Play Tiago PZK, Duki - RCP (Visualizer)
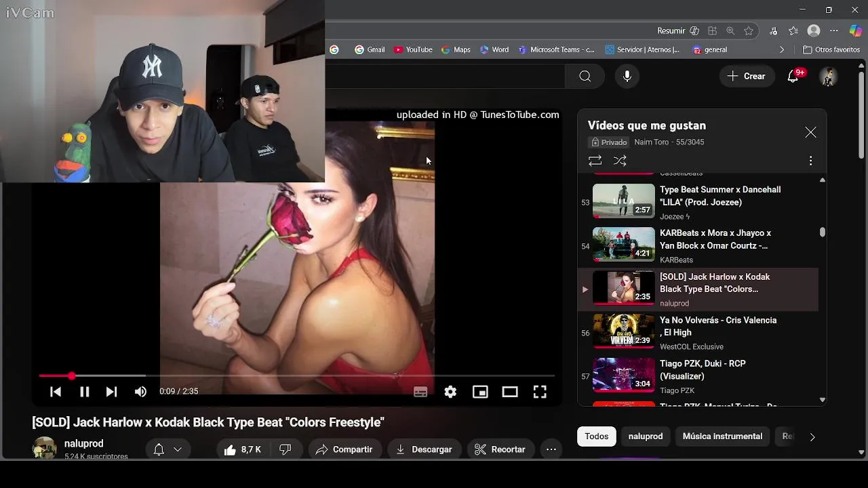 pyautogui.click(x=698, y=376)
